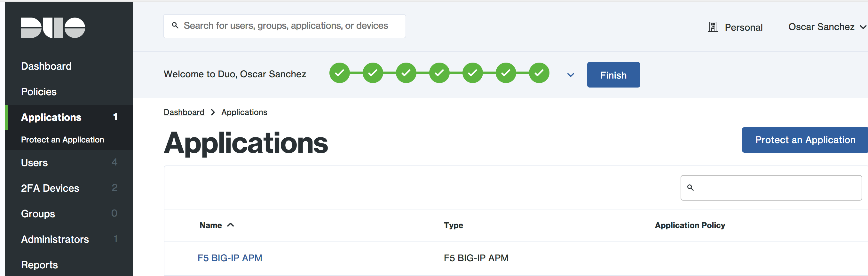
Task: Focus the applications table filter field
Action: pos(771,188)
